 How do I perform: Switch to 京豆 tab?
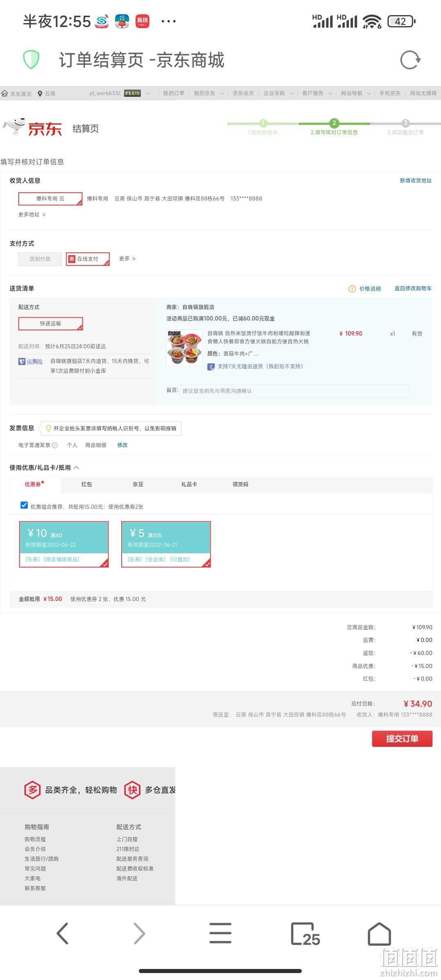[138, 484]
